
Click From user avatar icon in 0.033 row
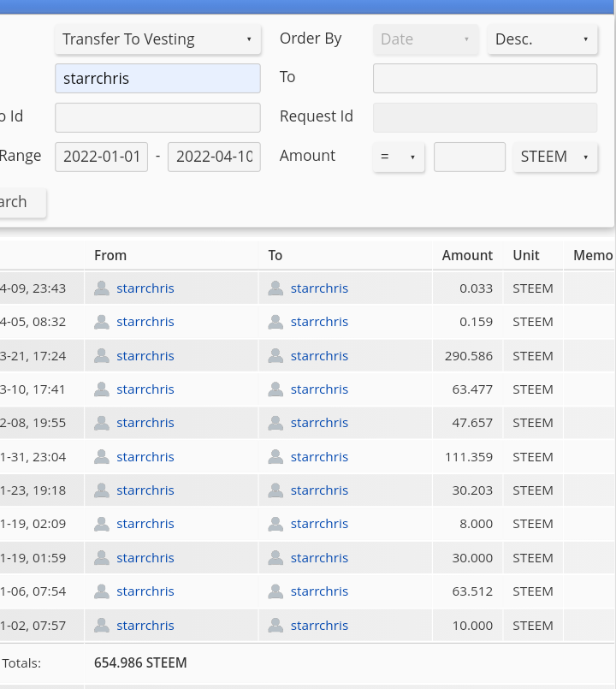tap(102, 288)
